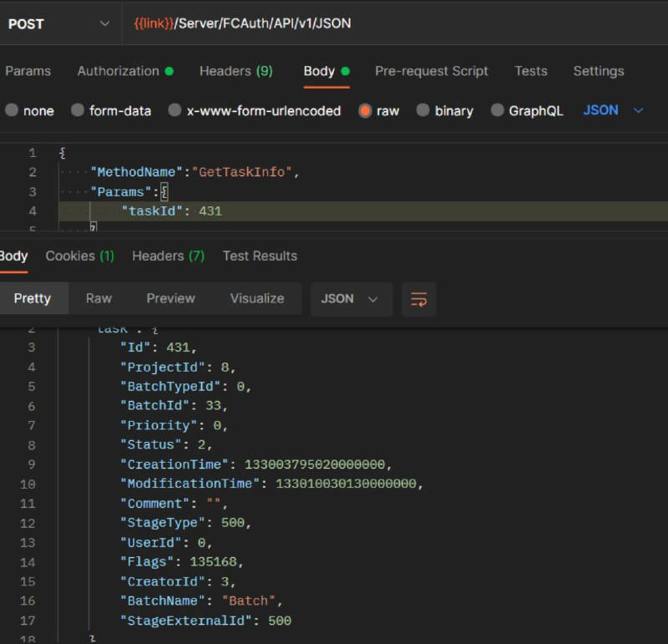This screenshot has width=668, height=644.
Task: Click the "Priority": 0 line
Action: tap(175, 426)
